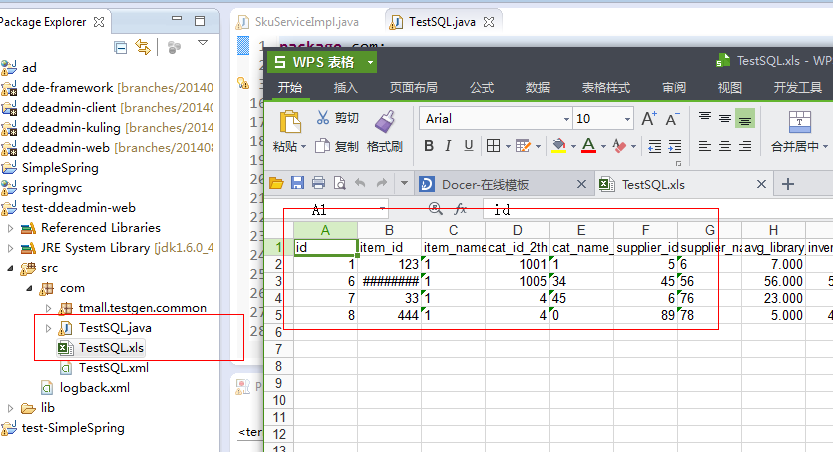
Task: Click the red font color swatch
Action: point(588,146)
